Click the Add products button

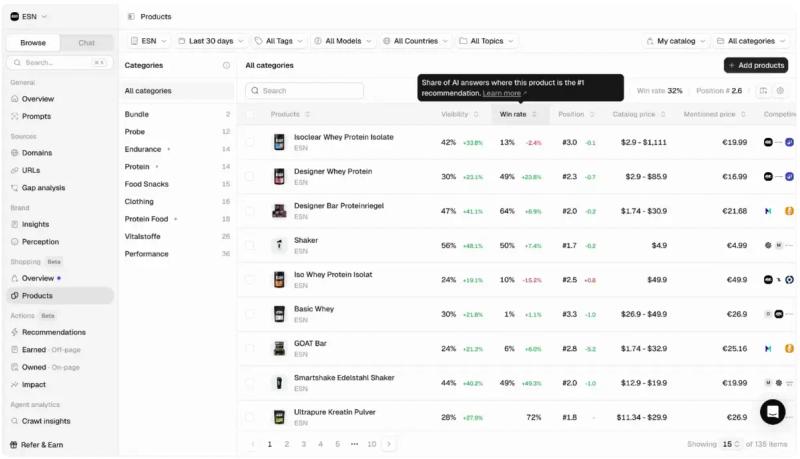coord(756,65)
